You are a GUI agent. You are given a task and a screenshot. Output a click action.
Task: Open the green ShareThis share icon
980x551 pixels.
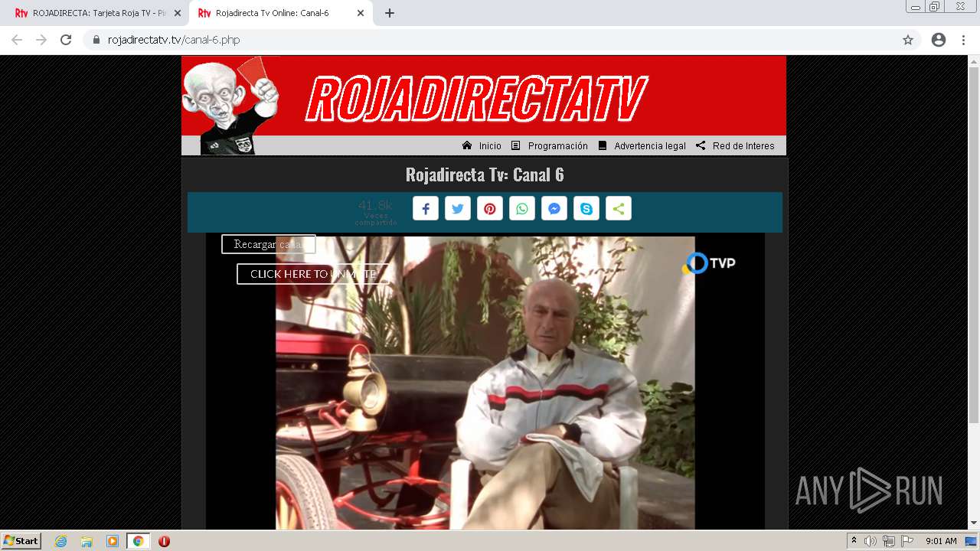619,209
